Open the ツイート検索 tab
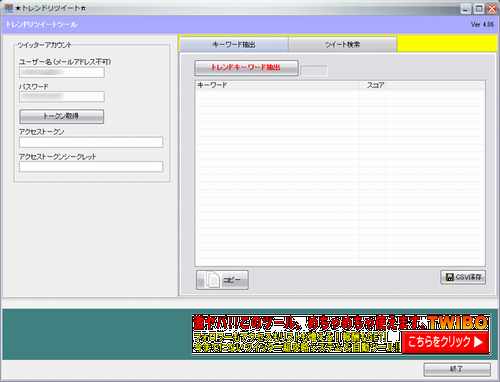This screenshot has width=500, height=382. click(343, 44)
